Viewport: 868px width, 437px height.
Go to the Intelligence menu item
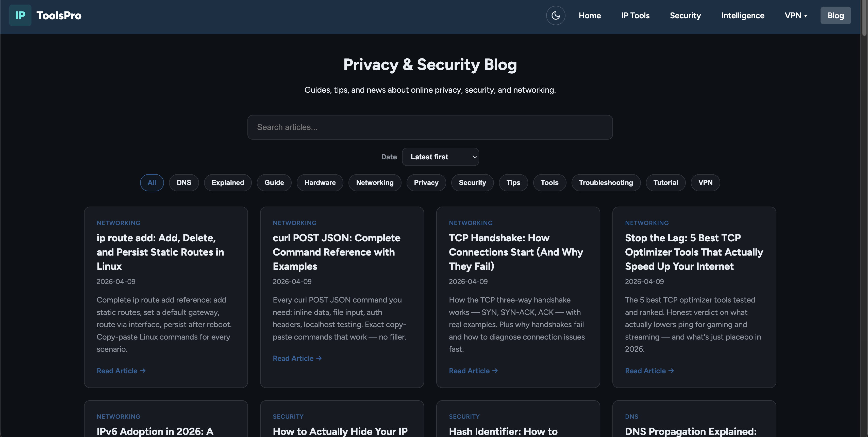tap(742, 15)
